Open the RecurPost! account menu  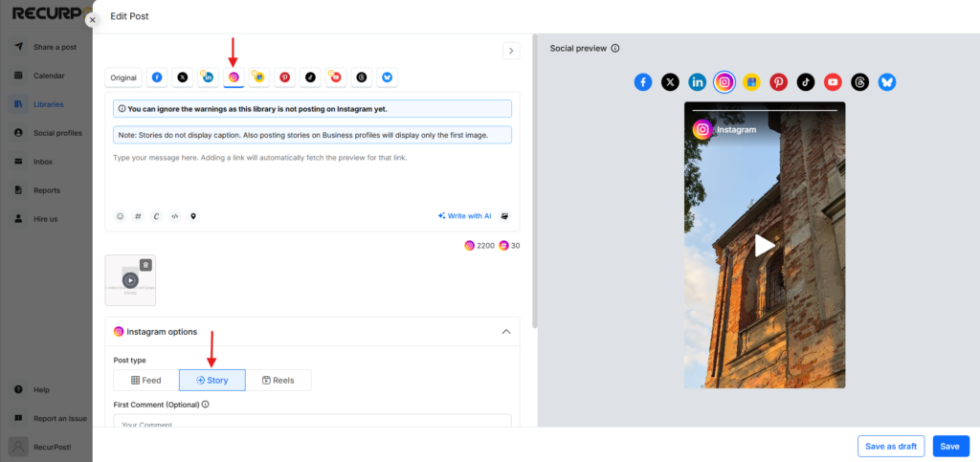click(46, 447)
